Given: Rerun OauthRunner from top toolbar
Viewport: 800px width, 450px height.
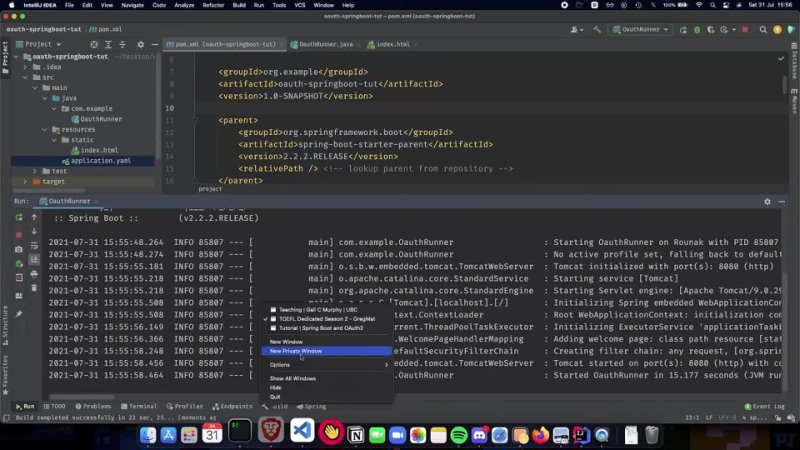Looking at the screenshot, I should (x=683, y=30).
